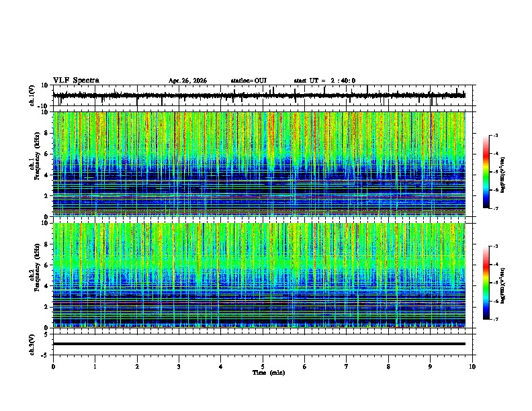Click the ch.1(V) axis label at top
Image resolution: width=532 pixels, height=411 pixels.
32,95
